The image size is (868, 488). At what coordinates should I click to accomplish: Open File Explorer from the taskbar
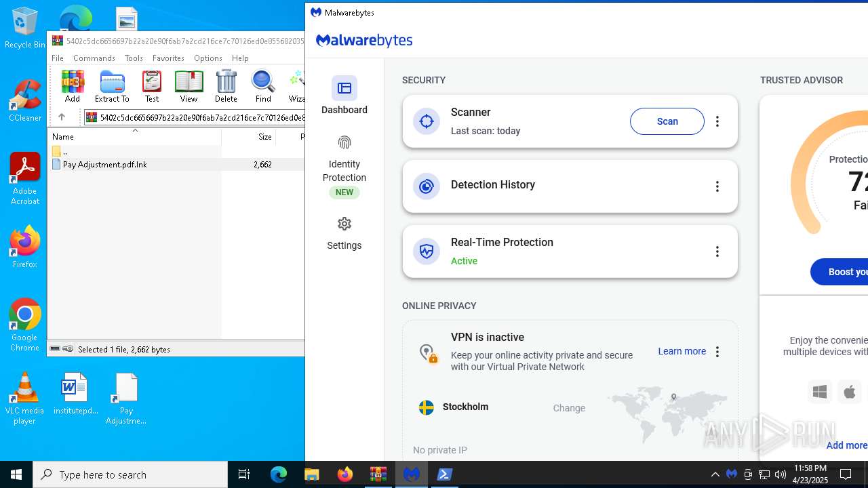pyautogui.click(x=311, y=474)
